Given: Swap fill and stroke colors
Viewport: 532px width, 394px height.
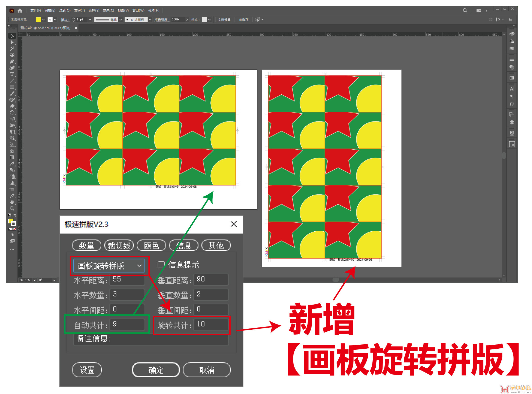Looking at the screenshot, I should pyautogui.click(x=15, y=215).
